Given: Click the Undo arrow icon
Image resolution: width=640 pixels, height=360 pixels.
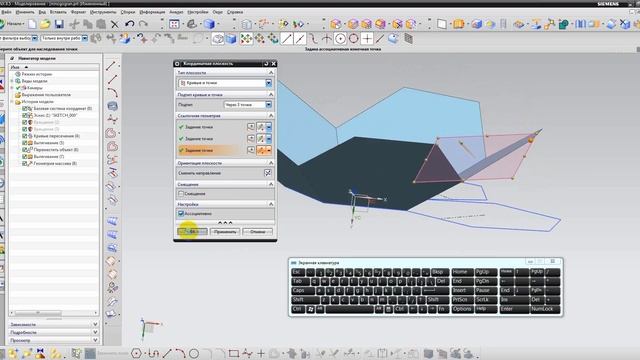Looking at the screenshot, I should coord(130,24).
